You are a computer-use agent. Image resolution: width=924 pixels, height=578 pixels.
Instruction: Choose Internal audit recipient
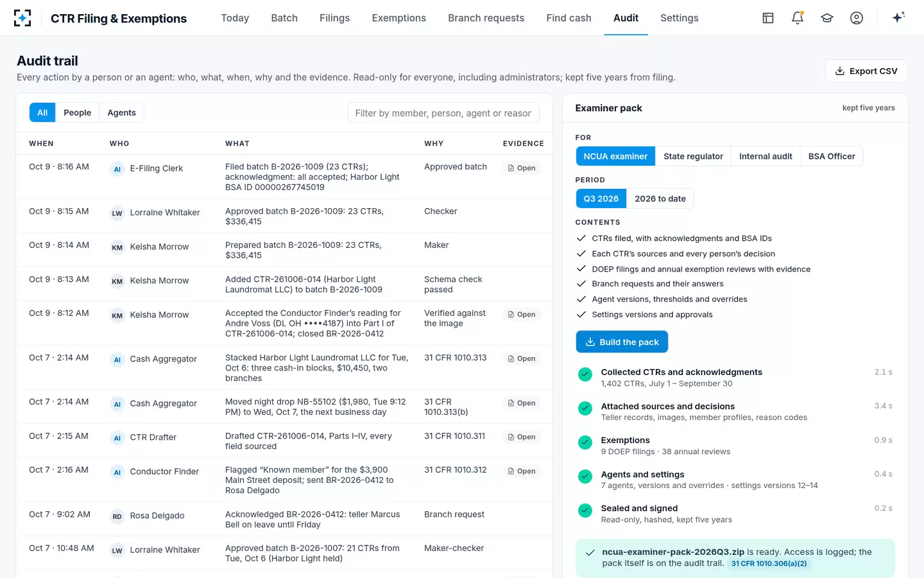pyautogui.click(x=766, y=156)
